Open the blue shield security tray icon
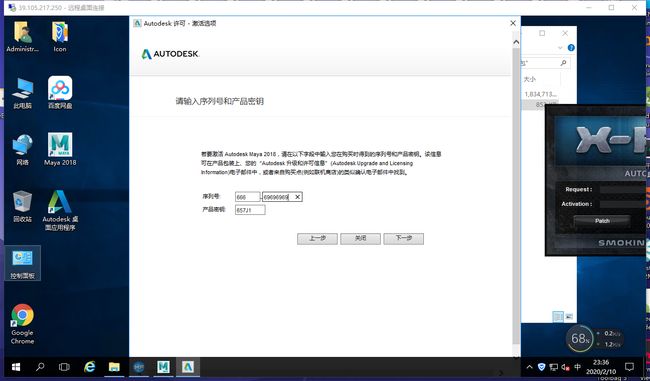650x381 pixels. (541, 367)
